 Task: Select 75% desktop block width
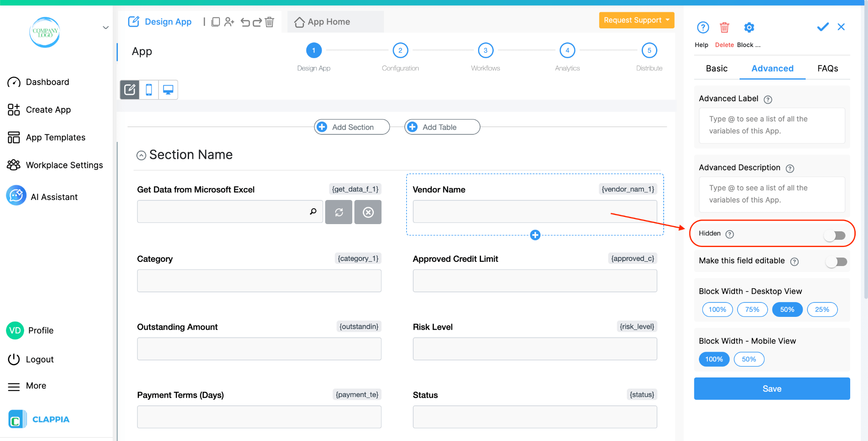752,310
